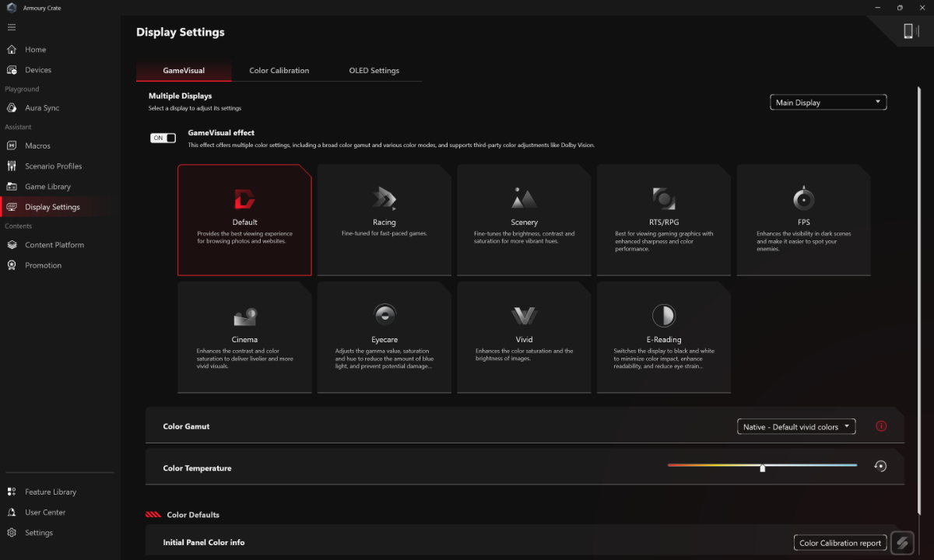Click the Color Gamut label
This screenshot has width=934, height=560.
coord(186,426)
